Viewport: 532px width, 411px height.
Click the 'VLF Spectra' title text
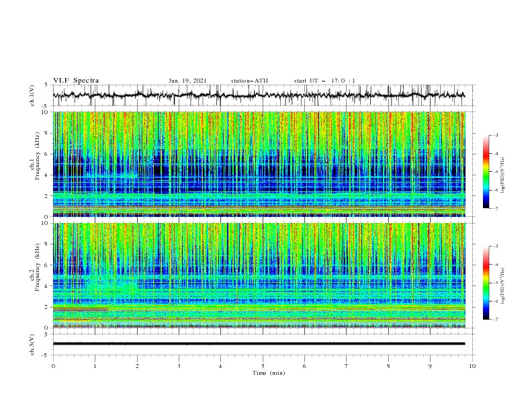[76, 81]
